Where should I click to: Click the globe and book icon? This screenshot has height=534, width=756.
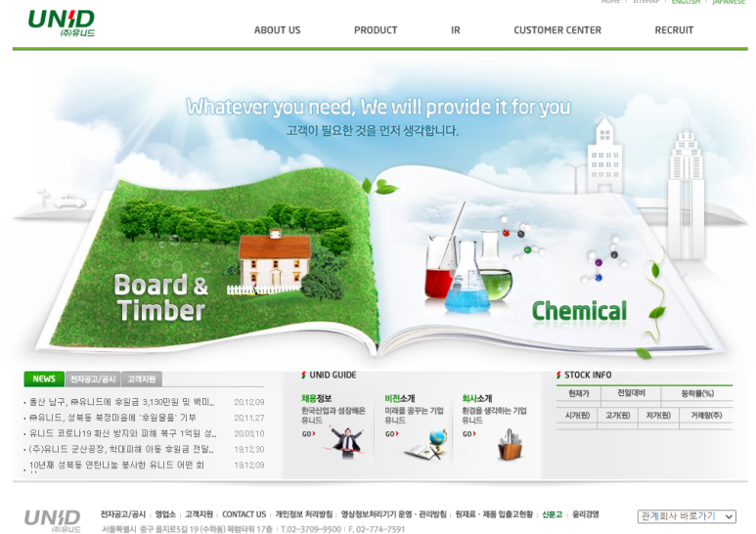click(x=426, y=444)
